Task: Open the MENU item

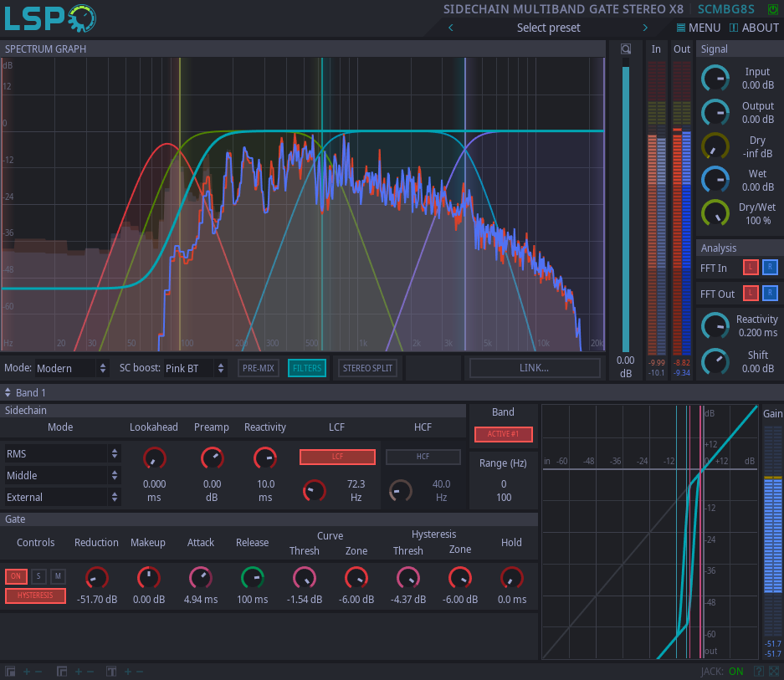Action: pyautogui.click(x=699, y=28)
